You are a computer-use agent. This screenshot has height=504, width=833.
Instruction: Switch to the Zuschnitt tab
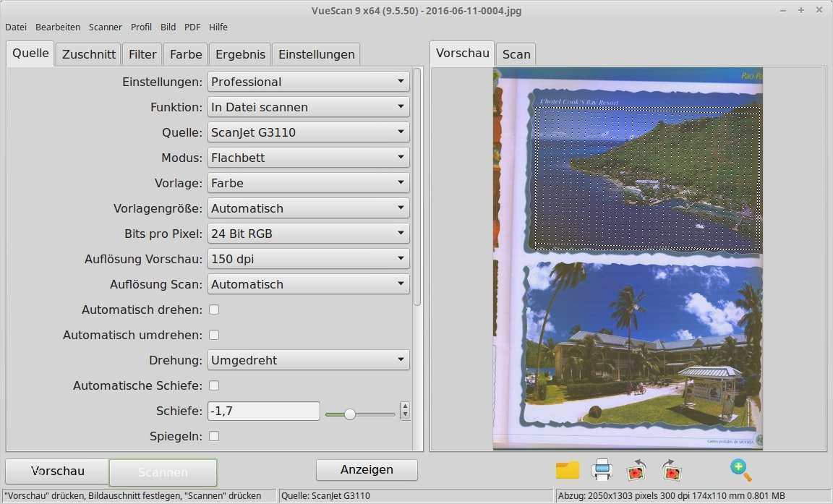[x=89, y=54]
